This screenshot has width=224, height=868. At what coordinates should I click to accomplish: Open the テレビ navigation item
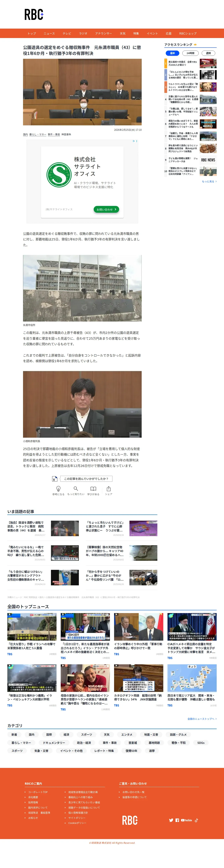point(67,33)
